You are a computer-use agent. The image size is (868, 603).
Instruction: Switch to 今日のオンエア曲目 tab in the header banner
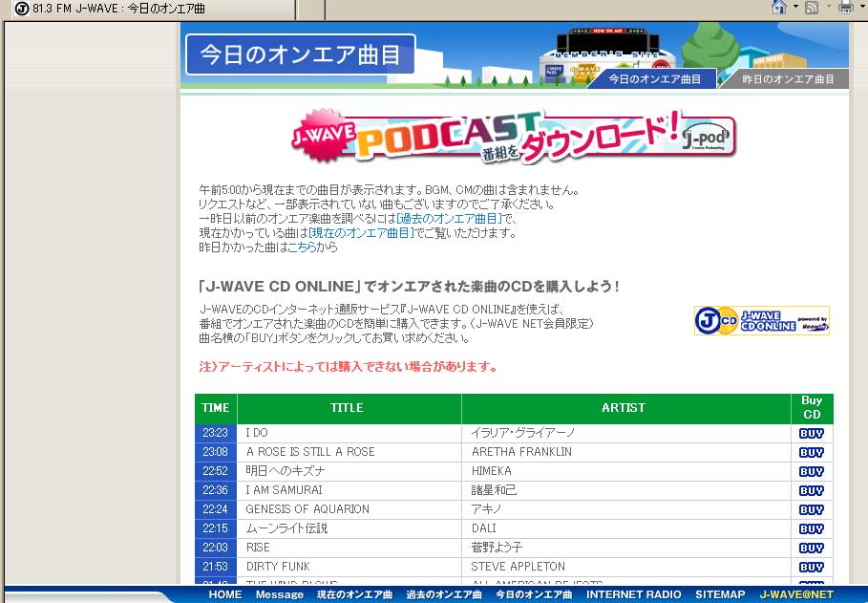pyautogui.click(x=654, y=79)
